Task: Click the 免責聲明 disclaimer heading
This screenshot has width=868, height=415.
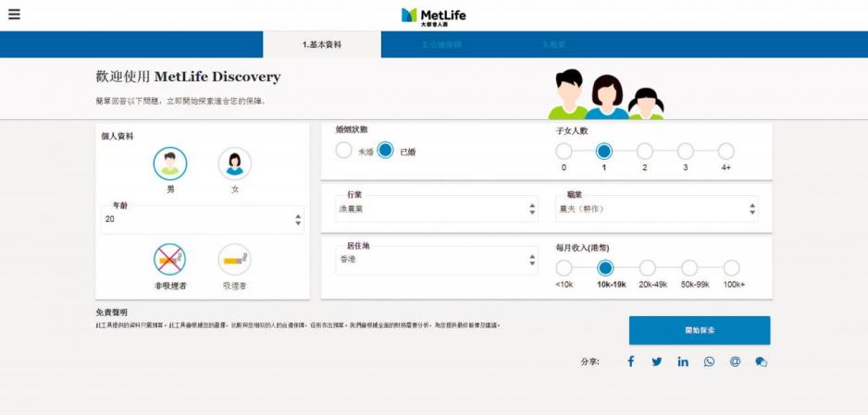Action: 111,312
